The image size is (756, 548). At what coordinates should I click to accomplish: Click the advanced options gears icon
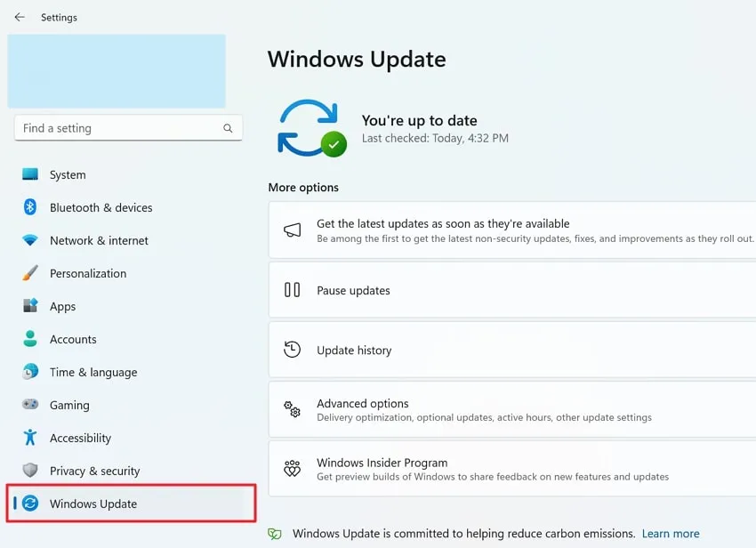coord(293,409)
